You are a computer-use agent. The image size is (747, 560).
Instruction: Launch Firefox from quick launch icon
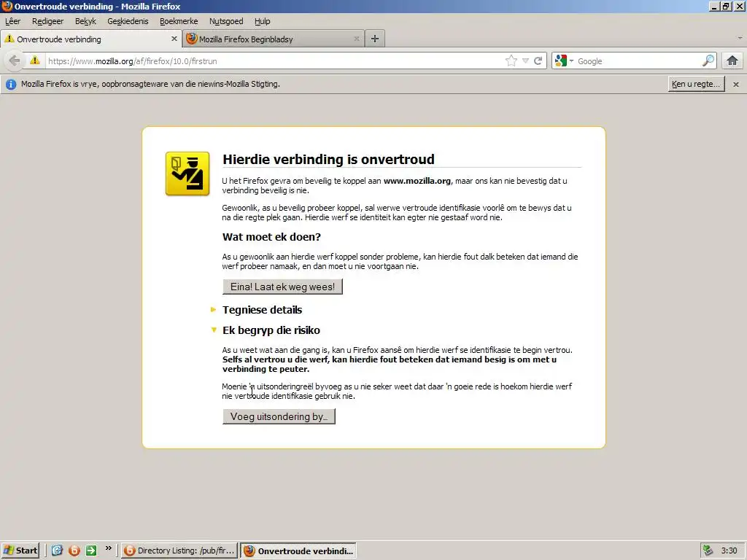point(74,551)
